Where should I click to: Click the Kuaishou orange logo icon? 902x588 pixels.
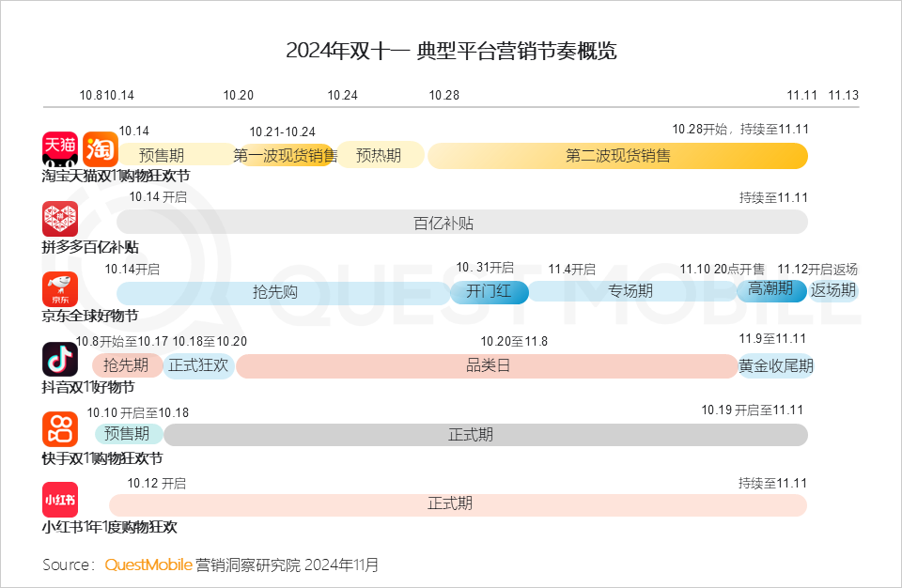click(60, 429)
